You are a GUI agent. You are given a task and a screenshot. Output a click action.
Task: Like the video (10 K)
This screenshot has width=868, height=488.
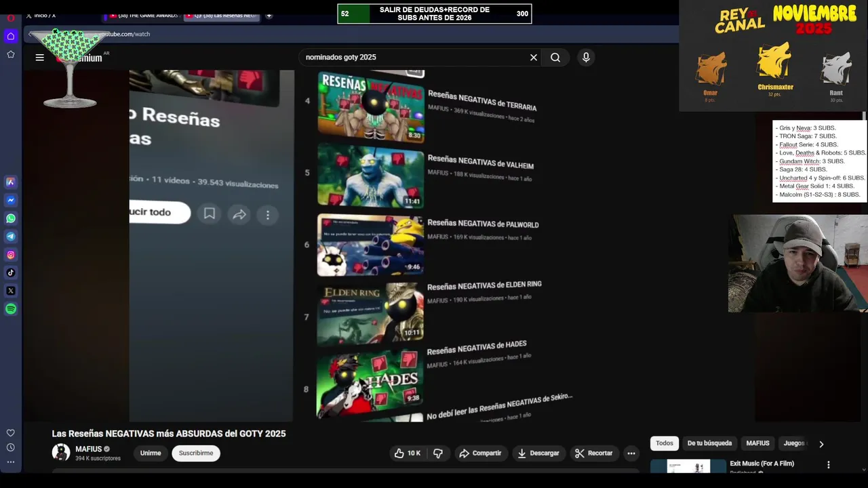tap(408, 453)
